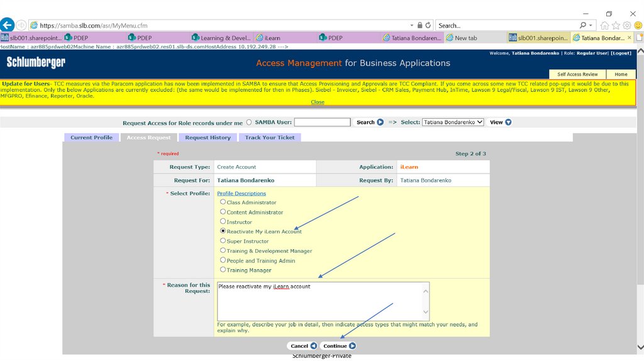The width and height of the screenshot is (644, 361).
Task: Switch to iLearn browser tab
Action: tap(285, 38)
